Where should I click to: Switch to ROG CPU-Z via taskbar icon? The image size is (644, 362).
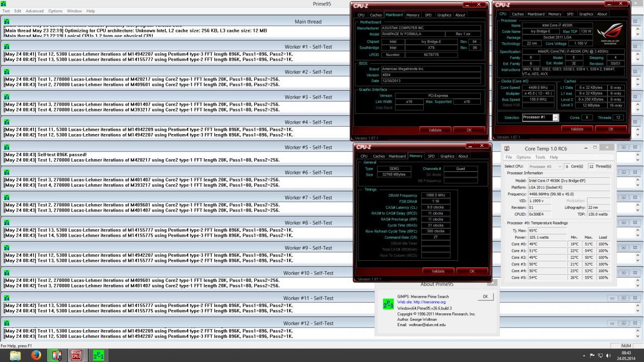[76, 355]
